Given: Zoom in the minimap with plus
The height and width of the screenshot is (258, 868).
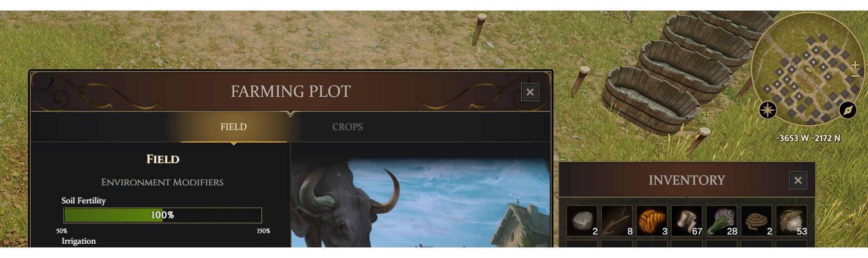Looking at the screenshot, I should coord(855,66).
